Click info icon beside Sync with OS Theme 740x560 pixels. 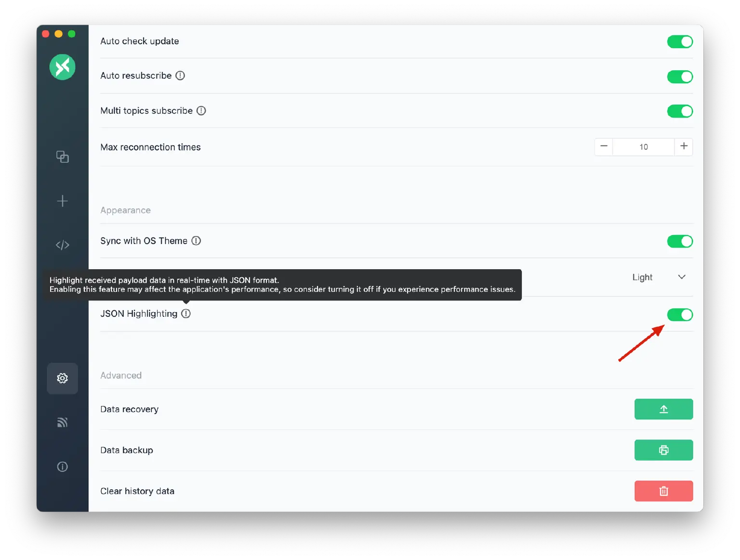point(196,241)
